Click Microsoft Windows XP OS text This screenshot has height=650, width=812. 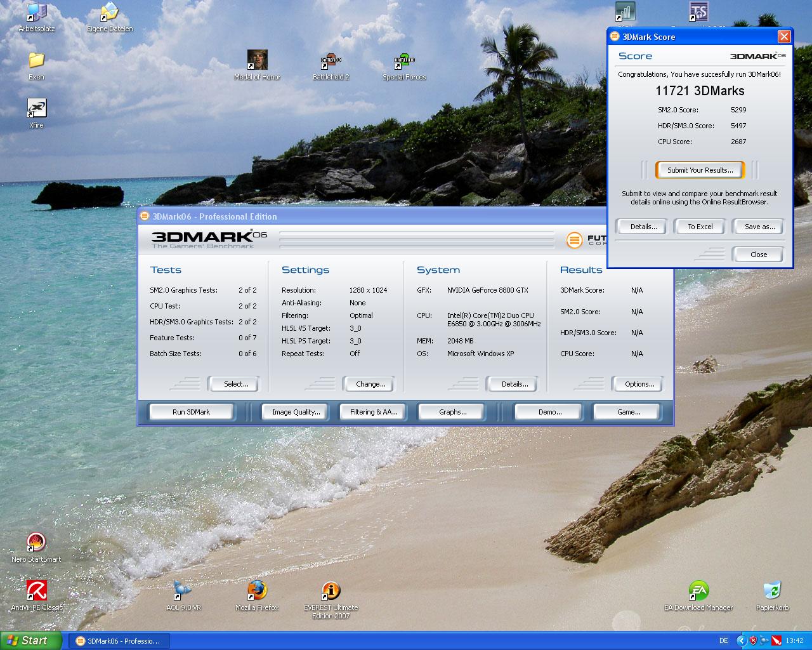click(x=480, y=354)
